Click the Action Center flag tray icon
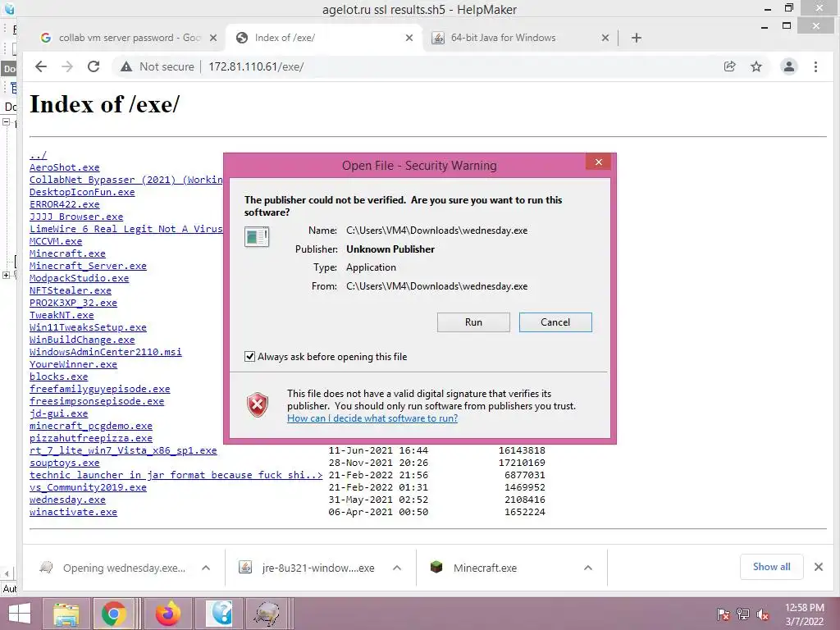840x630 pixels. [x=724, y=614]
